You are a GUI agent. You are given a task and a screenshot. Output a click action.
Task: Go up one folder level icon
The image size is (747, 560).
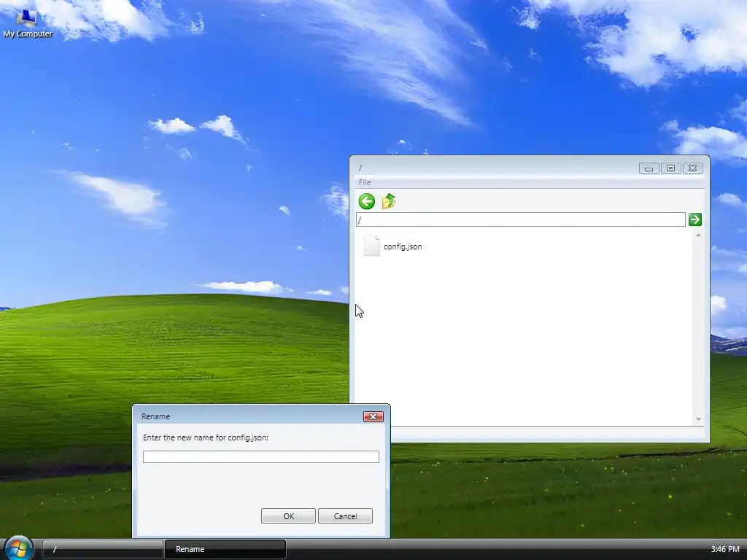coord(389,201)
